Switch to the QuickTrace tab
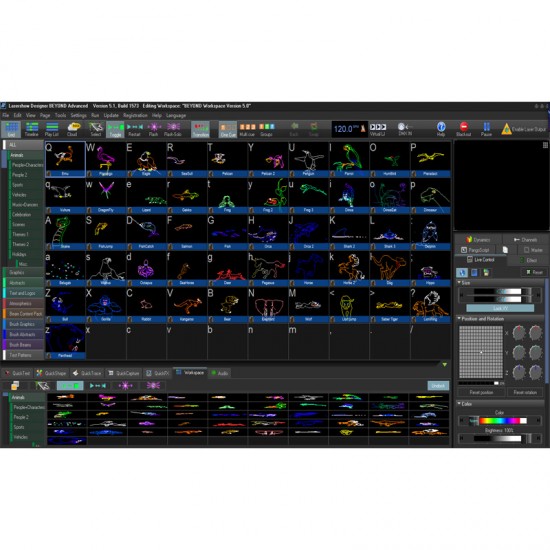Viewport: 550px width, 550px height. pos(87,373)
